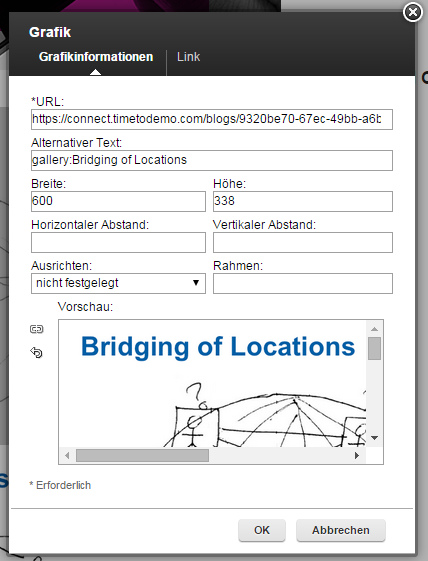Click the reset size icon beside the preview
The width and height of the screenshot is (428, 561).
pos(37,352)
